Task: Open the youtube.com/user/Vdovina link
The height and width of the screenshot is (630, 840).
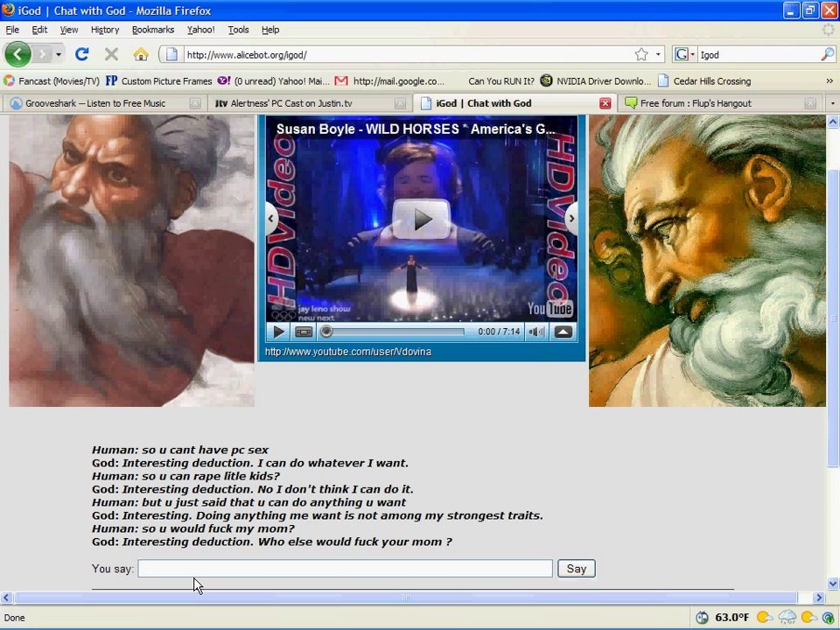Action: (348, 352)
